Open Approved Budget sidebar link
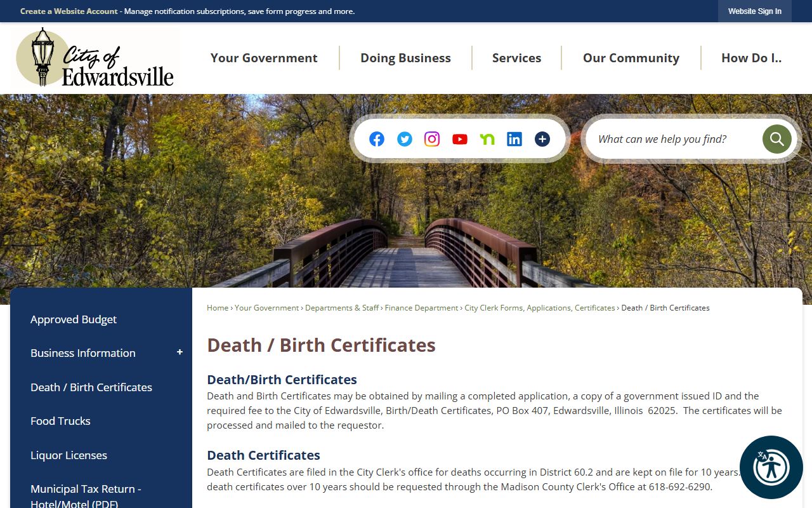Image resolution: width=812 pixels, height=508 pixels. (x=74, y=319)
